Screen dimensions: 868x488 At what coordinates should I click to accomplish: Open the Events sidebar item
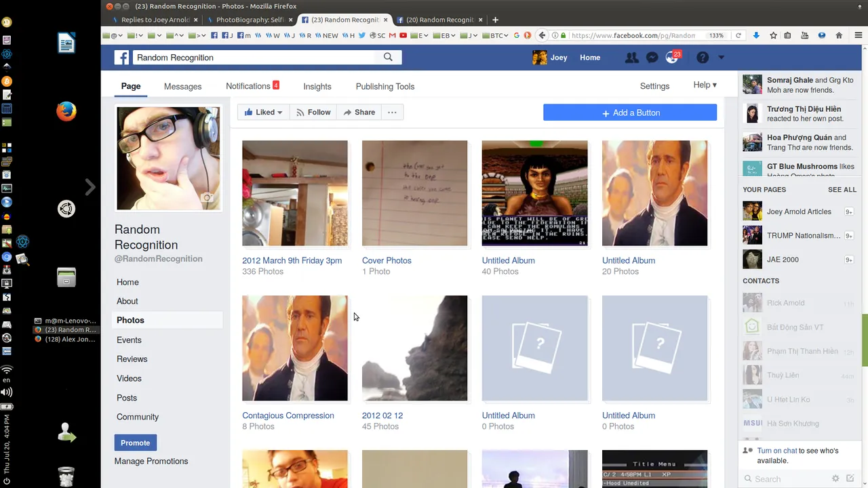click(129, 340)
